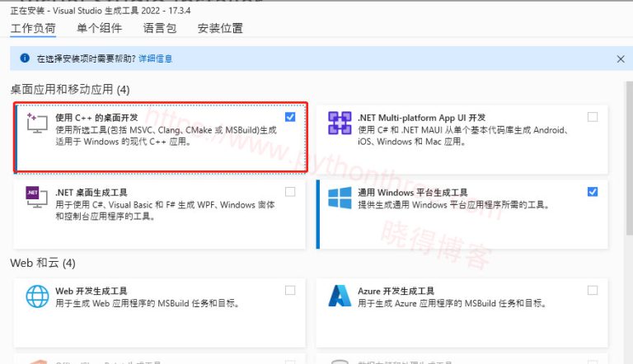633x364 pixels.
Task: Click the Azure development build tools icon
Action: point(340,296)
